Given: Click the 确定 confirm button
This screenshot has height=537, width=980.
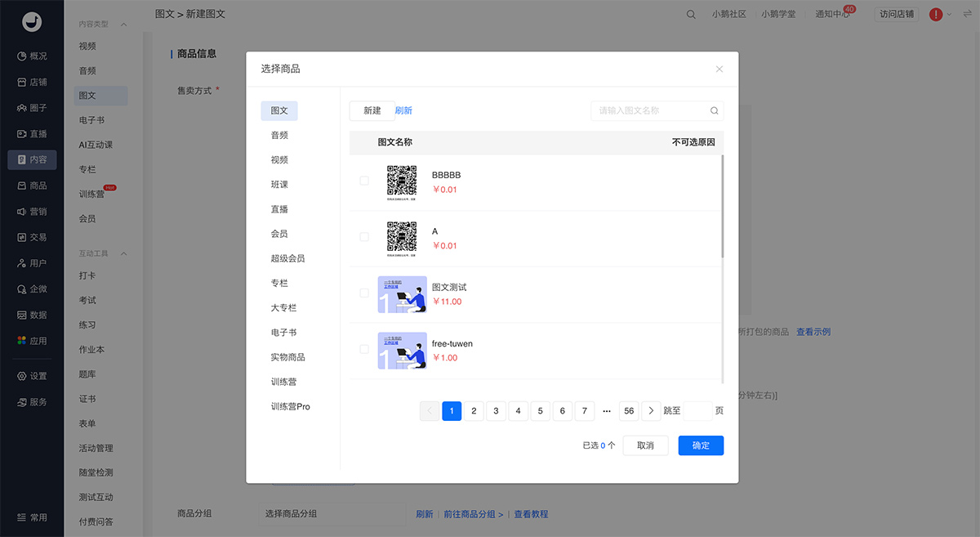Looking at the screenshot, I should [x=701, y=445].
